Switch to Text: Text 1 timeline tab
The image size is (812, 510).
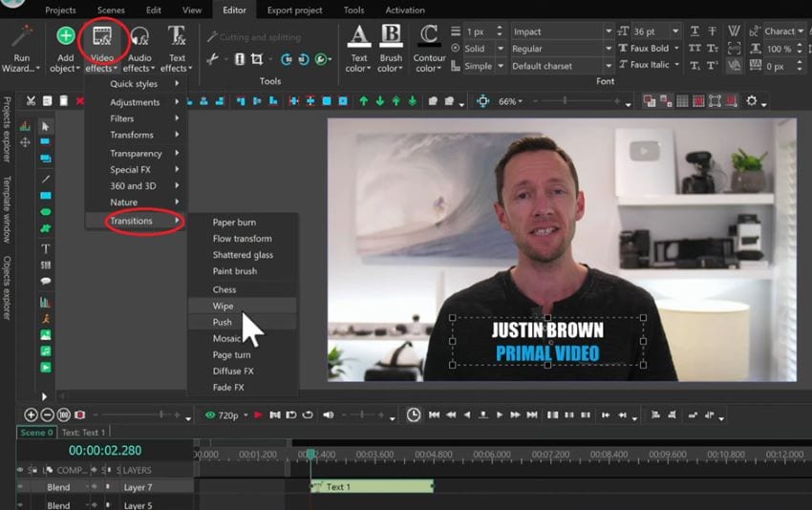[83, 433]
